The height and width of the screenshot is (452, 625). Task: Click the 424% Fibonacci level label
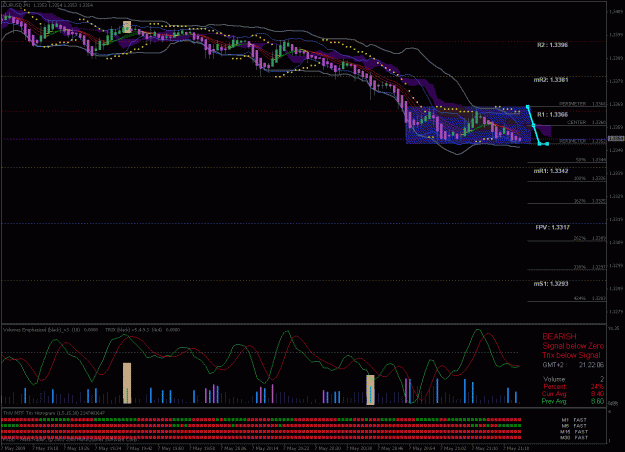[580, 299]
